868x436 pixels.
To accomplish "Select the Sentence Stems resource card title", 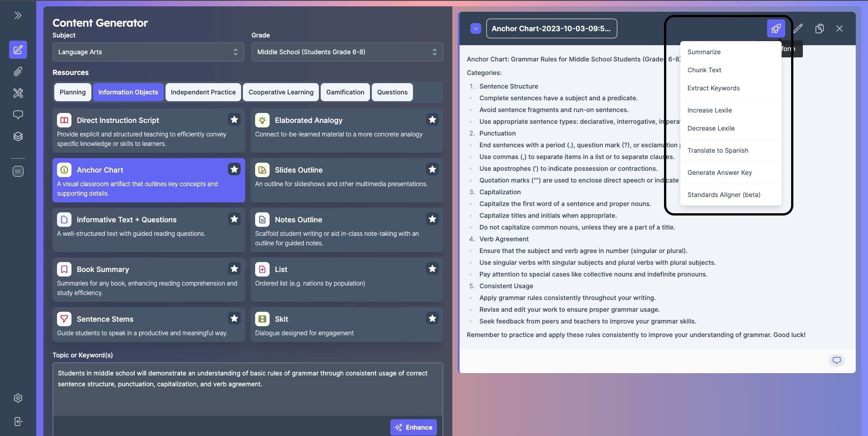I will coord(105,319).
